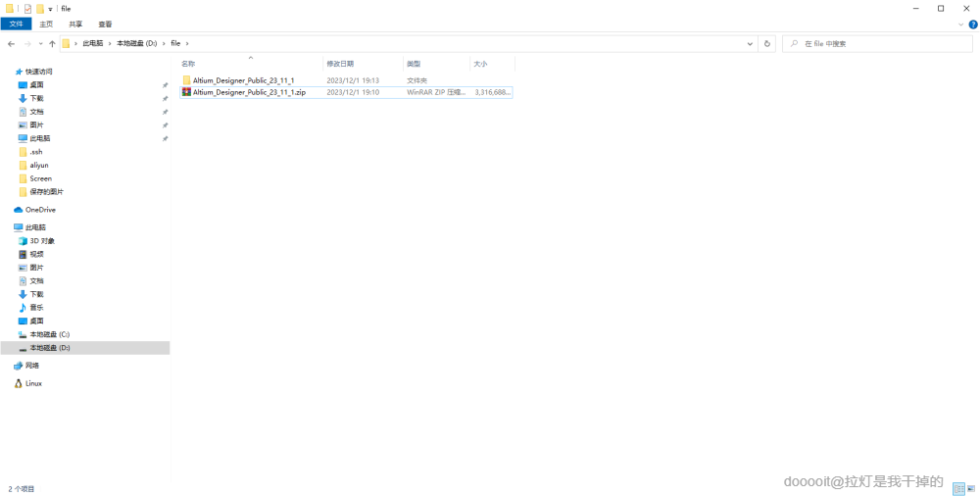Sort by 类型 column header
Screen dimensions: 980x496
(414, 64)
